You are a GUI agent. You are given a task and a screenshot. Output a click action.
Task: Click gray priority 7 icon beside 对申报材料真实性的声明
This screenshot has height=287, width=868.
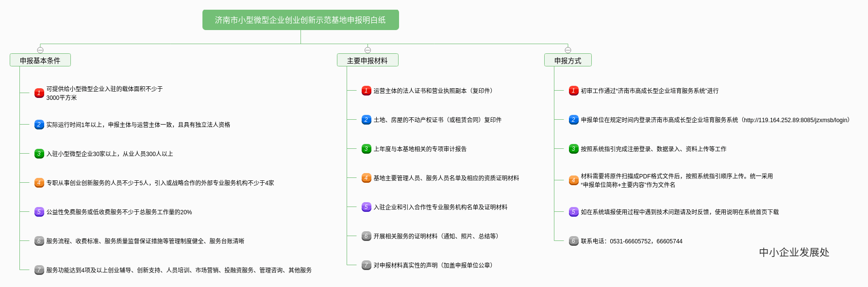367,265
